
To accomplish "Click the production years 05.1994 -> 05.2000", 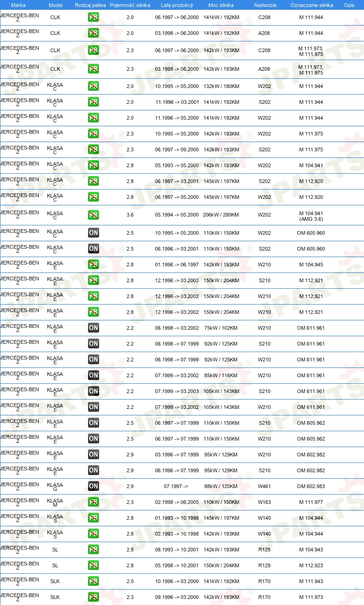I will [177, 215].
